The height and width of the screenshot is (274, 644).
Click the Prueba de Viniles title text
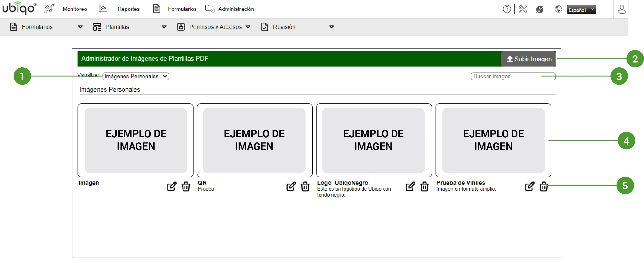coord(461,183)
